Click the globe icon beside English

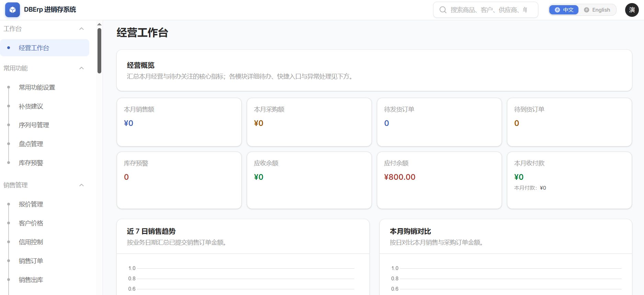pos(587,10)
